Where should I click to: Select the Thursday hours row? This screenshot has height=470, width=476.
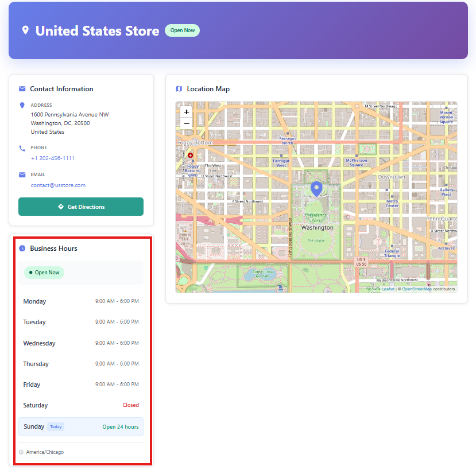click(x=81, y=364)
